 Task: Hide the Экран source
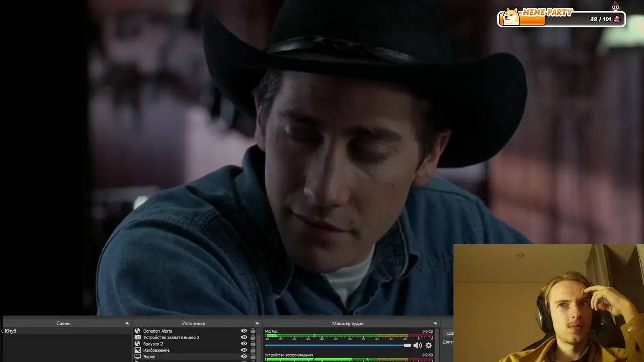coord(244,357)
